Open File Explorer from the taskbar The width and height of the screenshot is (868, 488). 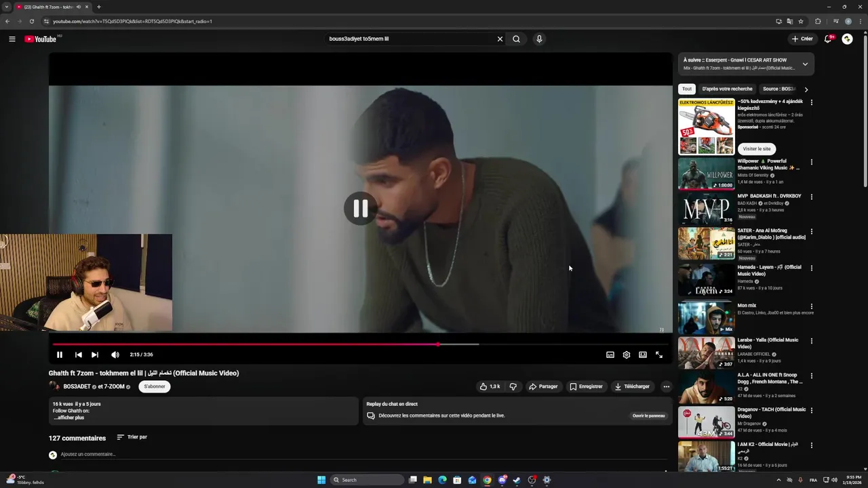tap(427, 480)
